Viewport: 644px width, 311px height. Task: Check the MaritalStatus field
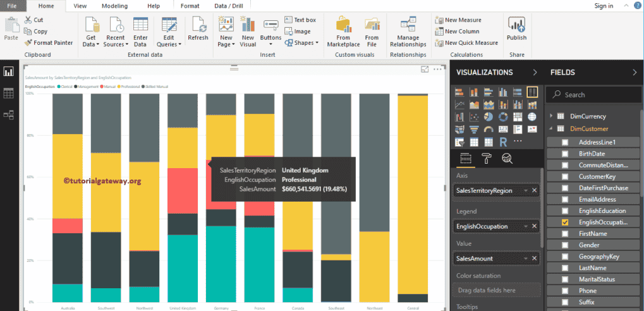565,279
